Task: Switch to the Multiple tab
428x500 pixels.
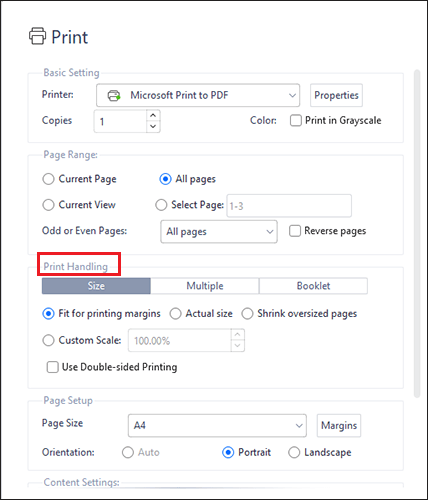Action: 205,286
